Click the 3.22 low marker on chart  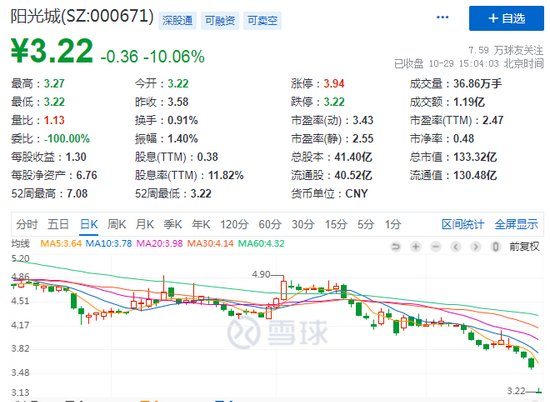(x=516, y=390)
